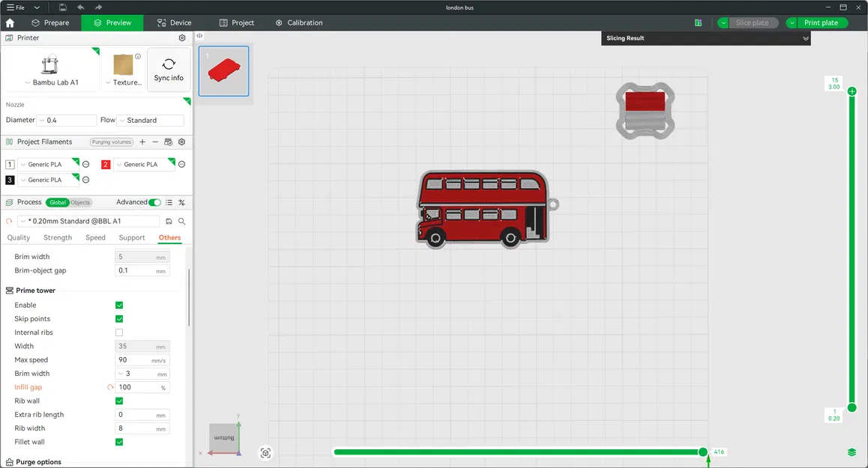
Task: Click the Print plate button
Action: (x=822, y=22)
